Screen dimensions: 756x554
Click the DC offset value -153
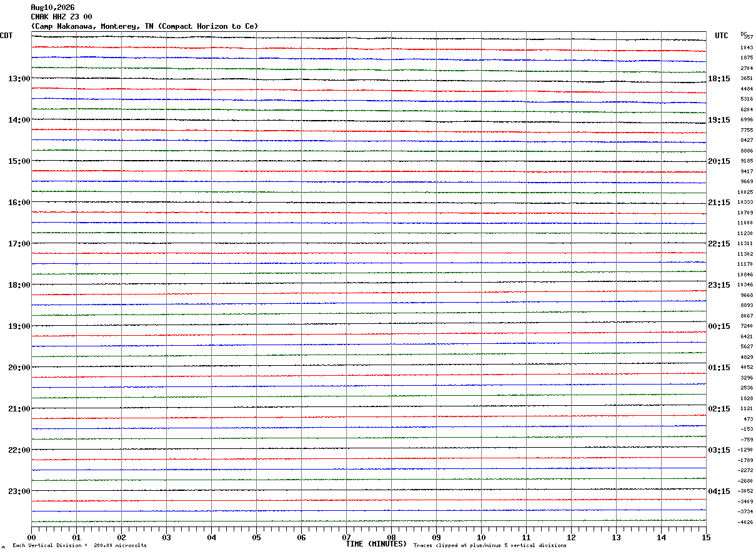coord(747,430)
